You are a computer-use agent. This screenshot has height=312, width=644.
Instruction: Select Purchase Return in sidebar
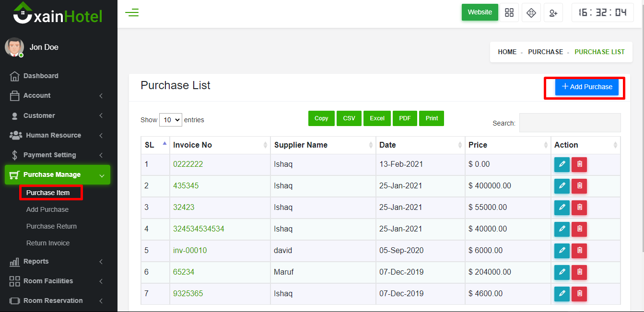pyautogui.click(x=51, y=226)
